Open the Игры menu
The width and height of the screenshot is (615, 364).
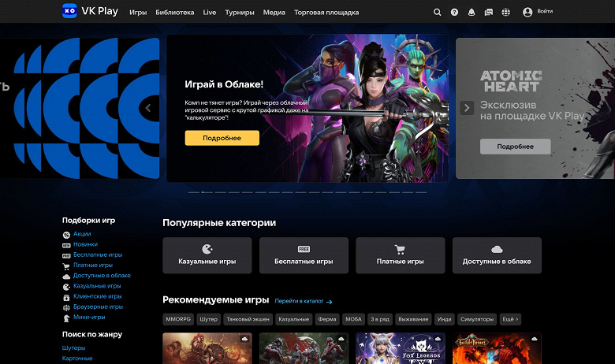pos(138,13)
